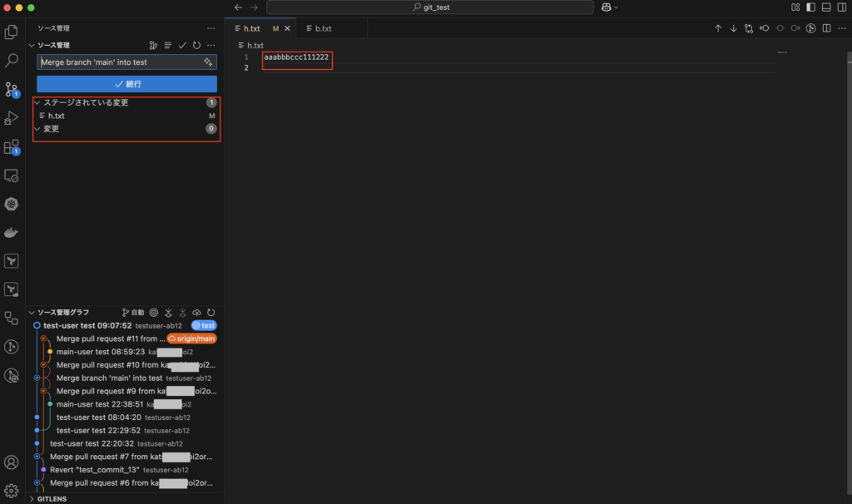Collapse the ソース管理 section
The height and width of the screenshot is (504, 852).
pyautogui.click(x=32, y=45)
